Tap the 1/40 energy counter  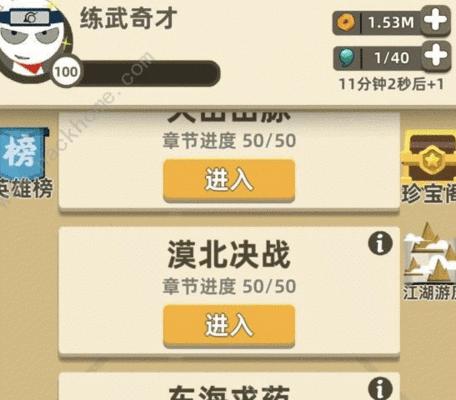(x=391, y=58)
